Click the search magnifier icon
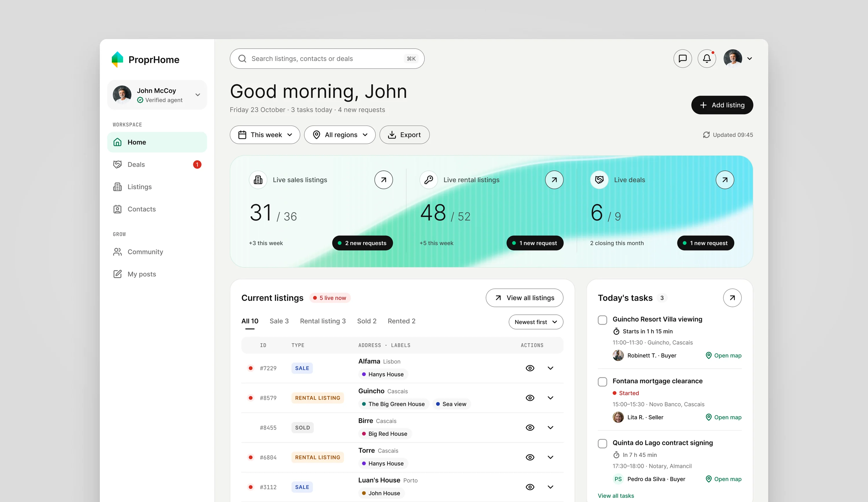868x502 pixels. coord(242,58)
